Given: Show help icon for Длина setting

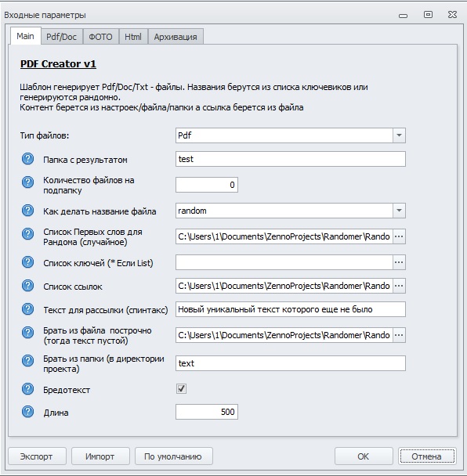Looking at the screenshot, I should click(27, 412).
